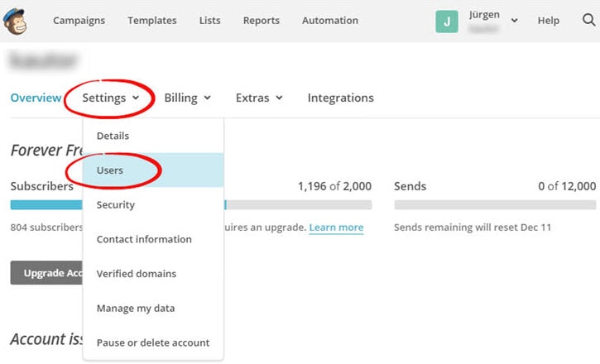Click the Sends progress bar
Viewport: 600px width, 364px height.
click(x=495, y=204)
